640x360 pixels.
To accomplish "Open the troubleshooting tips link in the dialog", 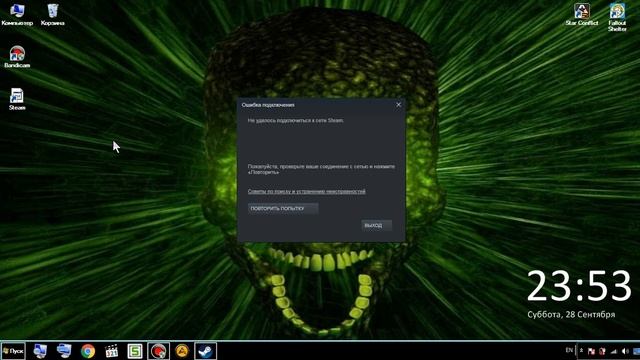I will [x=306, y=191].
